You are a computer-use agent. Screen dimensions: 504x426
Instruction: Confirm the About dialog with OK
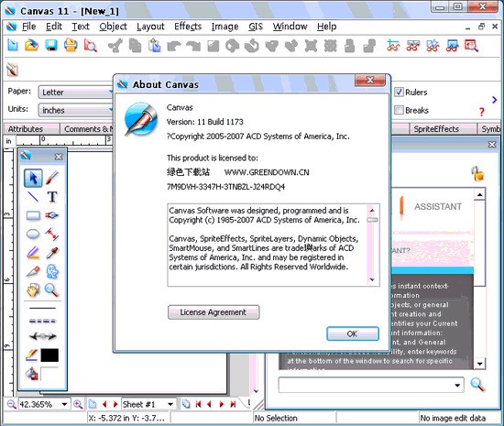coord(353,333)
